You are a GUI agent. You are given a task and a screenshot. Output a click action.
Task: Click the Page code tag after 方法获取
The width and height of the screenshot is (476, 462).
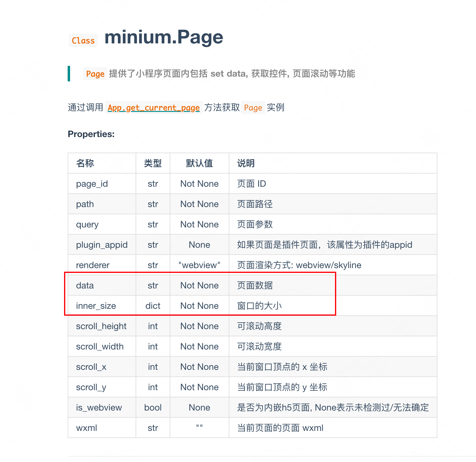pyautogui.click(x=253, y=108)
